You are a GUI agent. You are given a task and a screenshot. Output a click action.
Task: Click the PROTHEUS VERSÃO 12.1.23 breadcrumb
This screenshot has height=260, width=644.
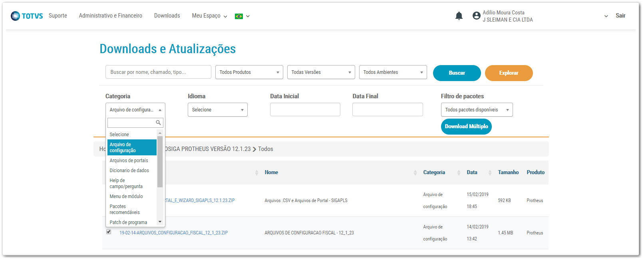208,149
